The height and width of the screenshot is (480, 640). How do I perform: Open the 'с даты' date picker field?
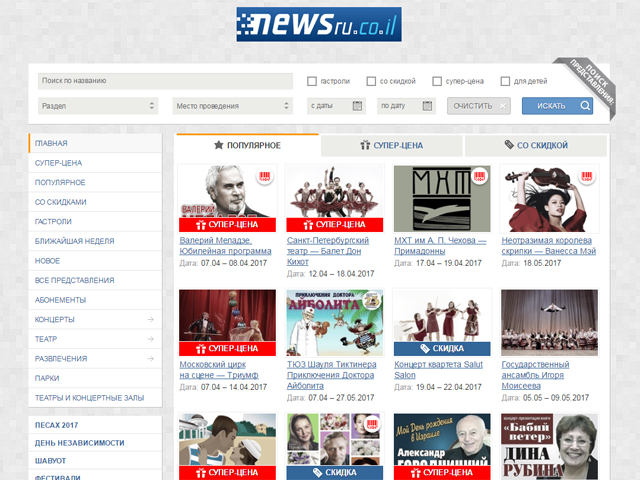coord(336,106)
